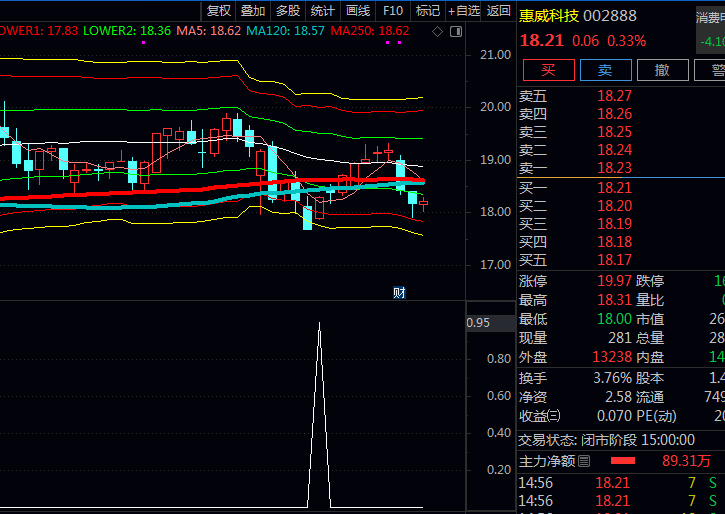The height and width of the screenshot is (514, 725).
Task: Click the red 主力净额 bar indicator
Action: pos(623,461)
